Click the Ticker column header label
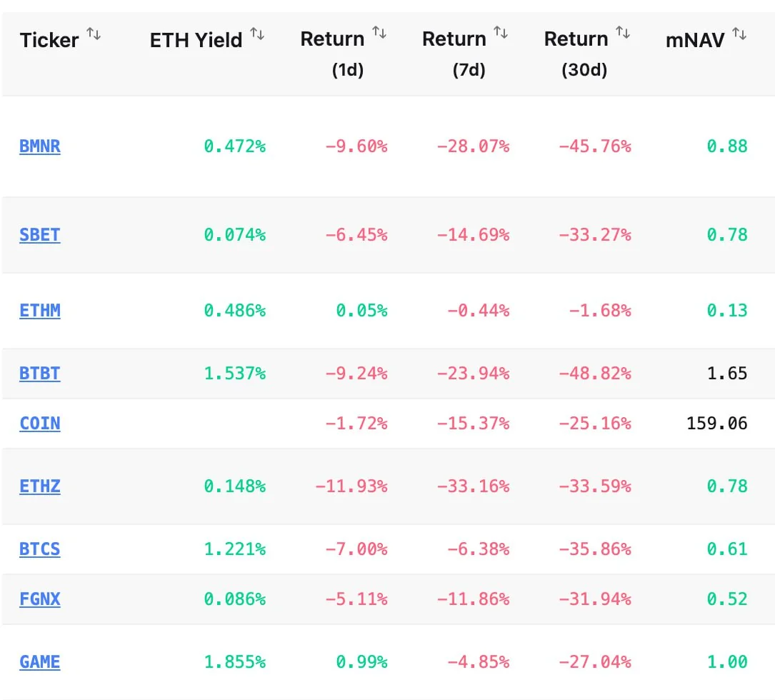Viewport: 775px width, 700px height. point(49,41)
